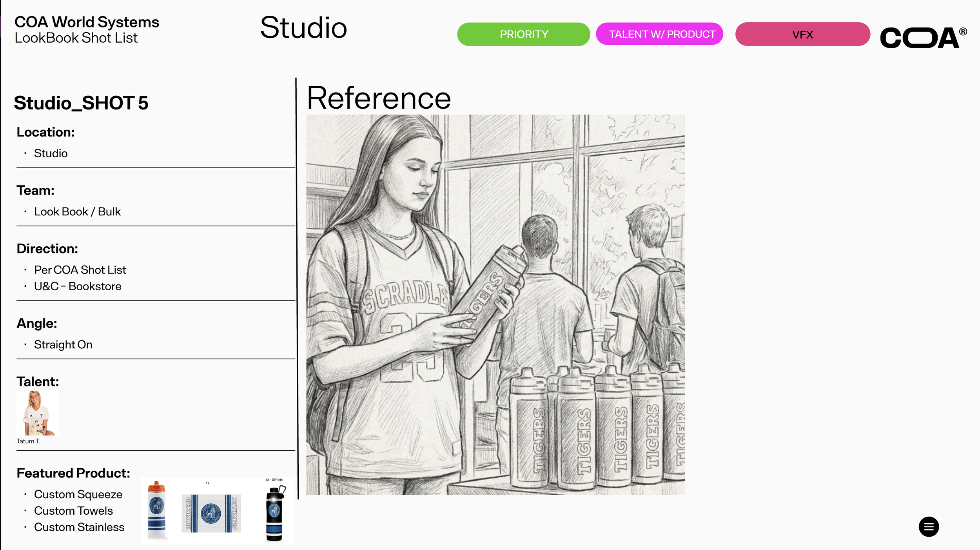Click the Tatum T. name caption

pos(28,441)
